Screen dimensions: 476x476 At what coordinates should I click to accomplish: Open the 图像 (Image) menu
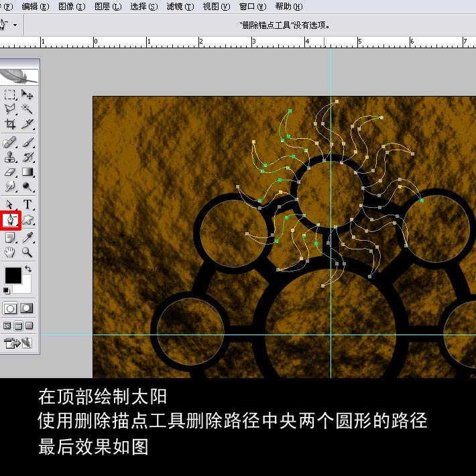(72, 7)
